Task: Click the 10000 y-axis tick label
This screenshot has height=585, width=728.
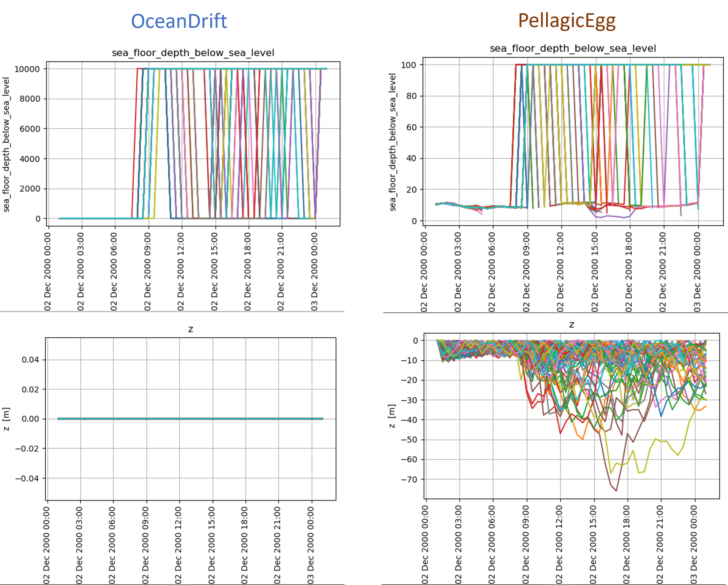Action: pos(27,69)
